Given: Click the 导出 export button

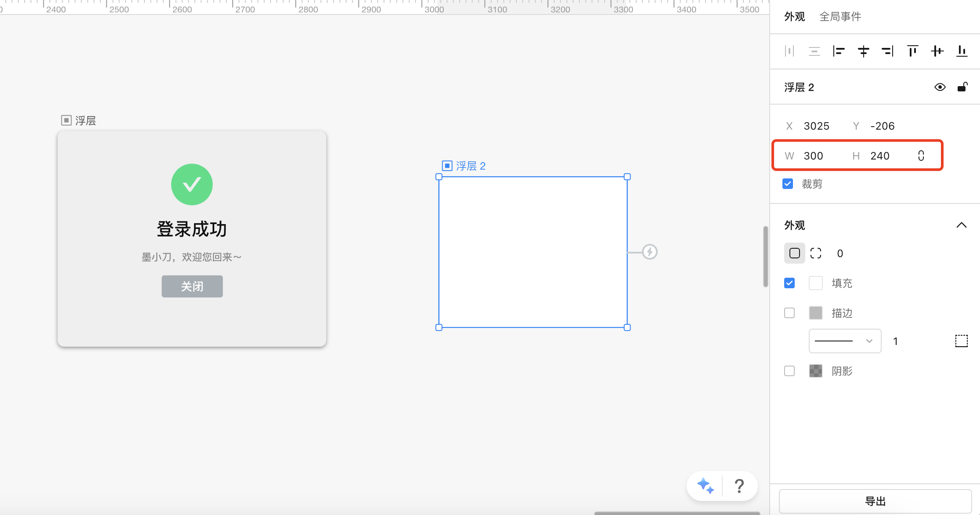Looking at the screenshot, I should point(875,501).
